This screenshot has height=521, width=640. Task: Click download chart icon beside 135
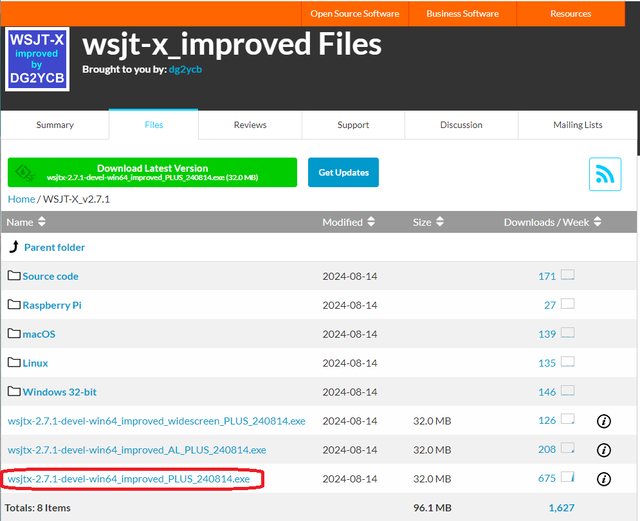567,362
